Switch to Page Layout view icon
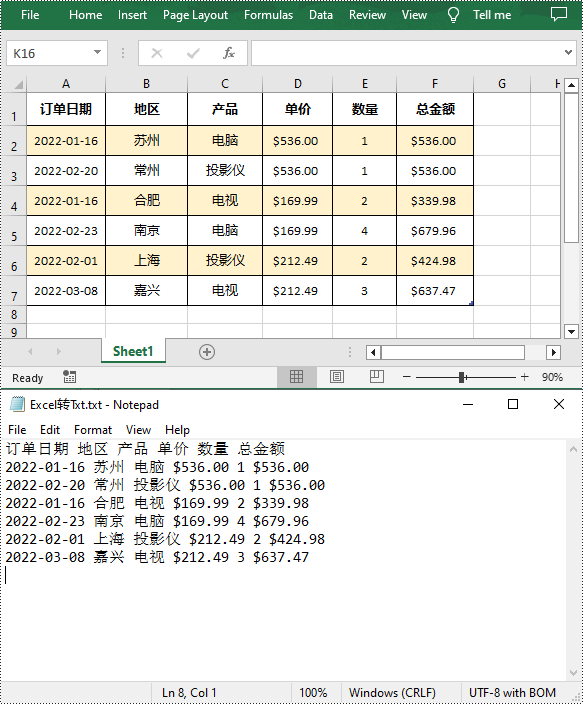This screenshot has width=583, height=704. click(337, 377)
